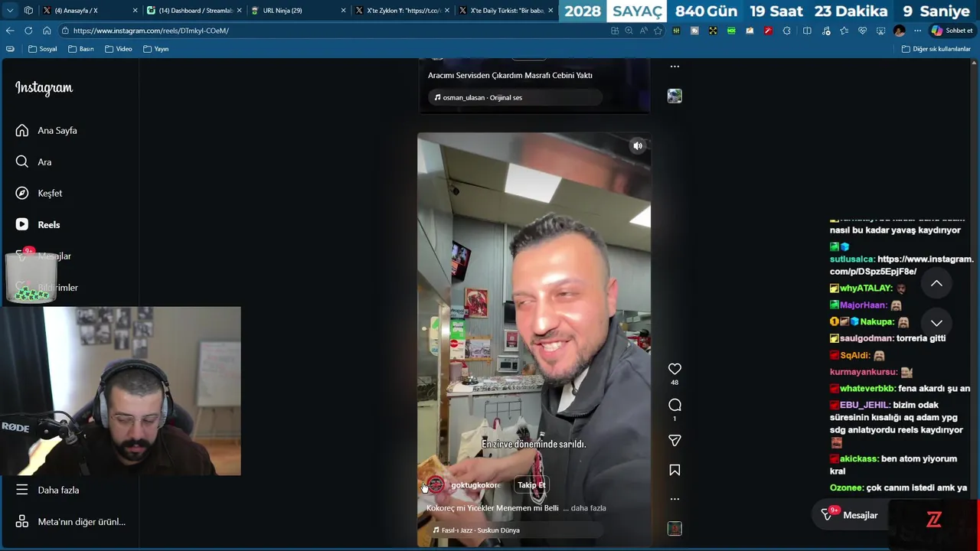980x551 pixels.
Task: Open favorites list toolbar icon
Action: (x=844, y=31)
